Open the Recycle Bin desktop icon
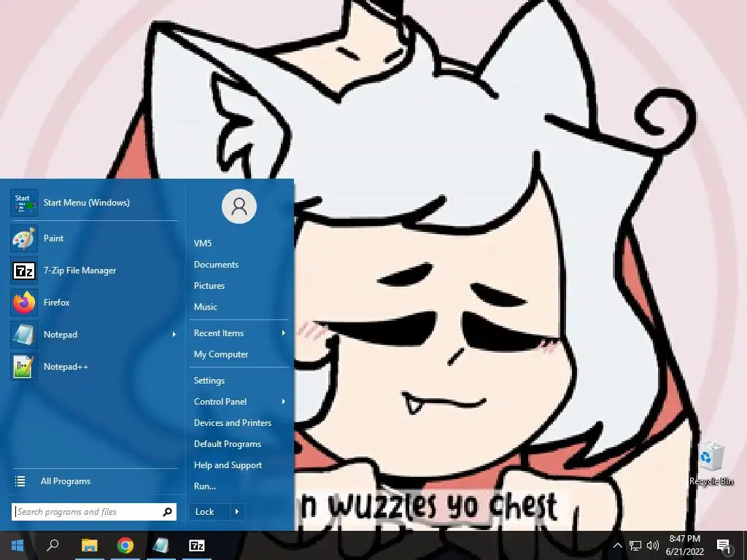The height and width of the screenshot is (560, 747). pyautogui.click(x=711, y=463)
